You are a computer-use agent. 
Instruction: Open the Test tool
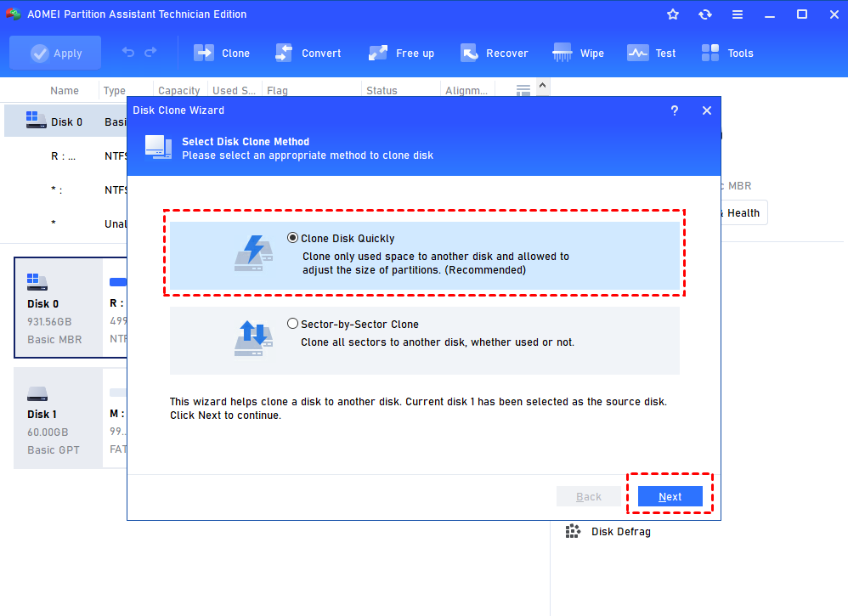coord(651,53)
